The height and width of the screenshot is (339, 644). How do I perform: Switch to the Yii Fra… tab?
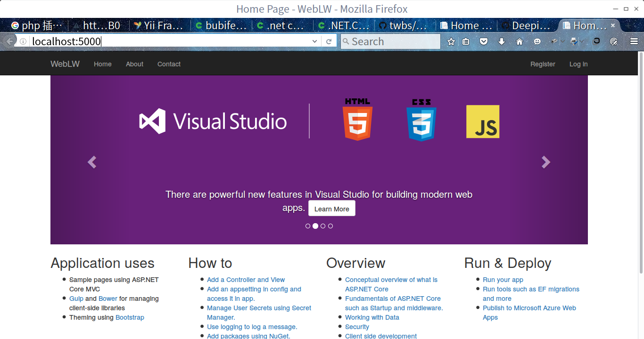tap(159, 25)
